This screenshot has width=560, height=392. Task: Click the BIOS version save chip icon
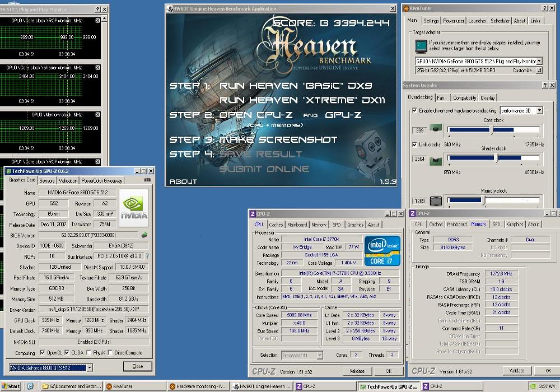[144, 235]
